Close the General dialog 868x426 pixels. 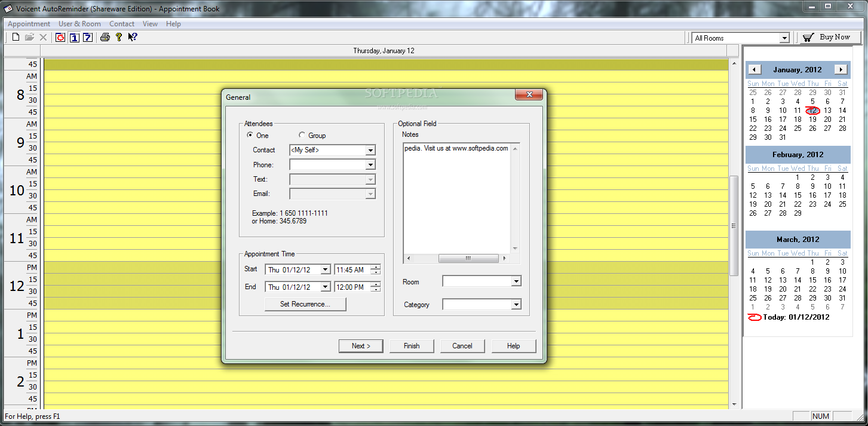coord(529,95)
